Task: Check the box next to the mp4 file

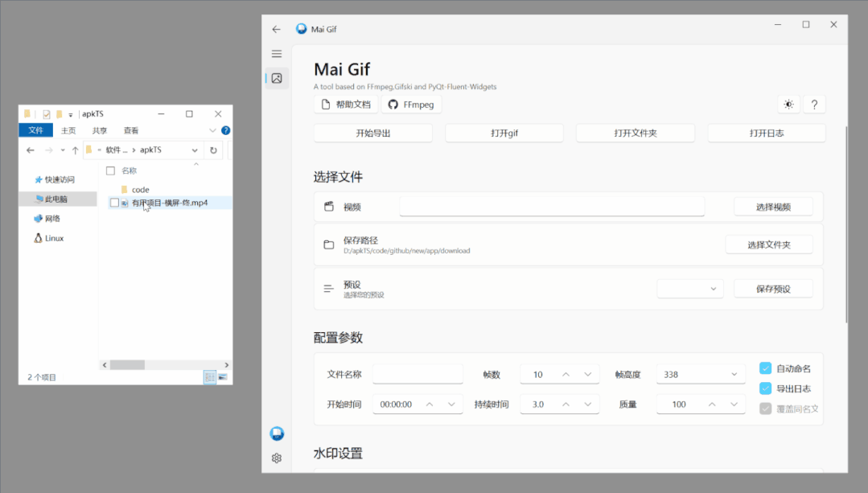Action: [x=114, y=203]
